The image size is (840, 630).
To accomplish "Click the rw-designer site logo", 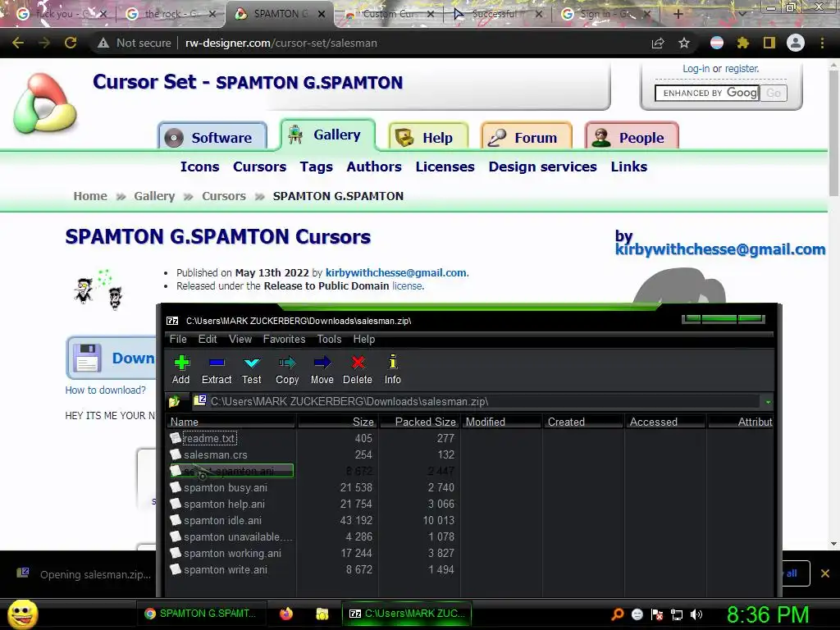I will point(45,104).
